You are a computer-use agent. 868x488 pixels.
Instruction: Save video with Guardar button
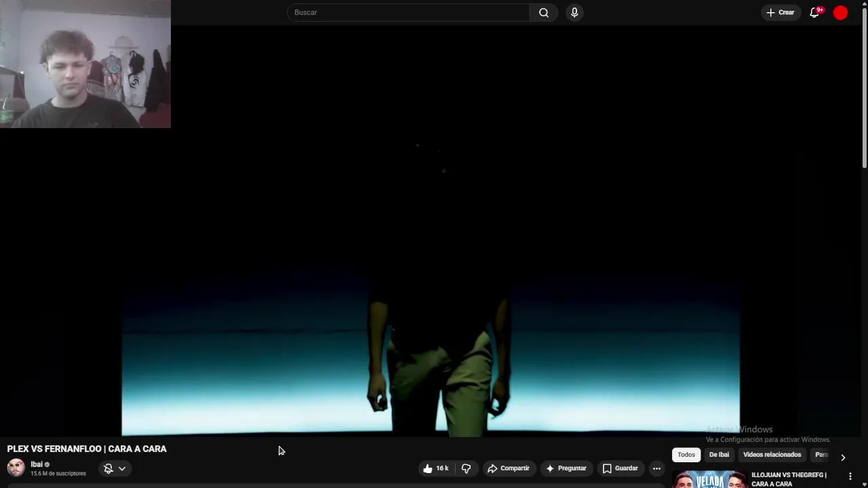(620, 468)
